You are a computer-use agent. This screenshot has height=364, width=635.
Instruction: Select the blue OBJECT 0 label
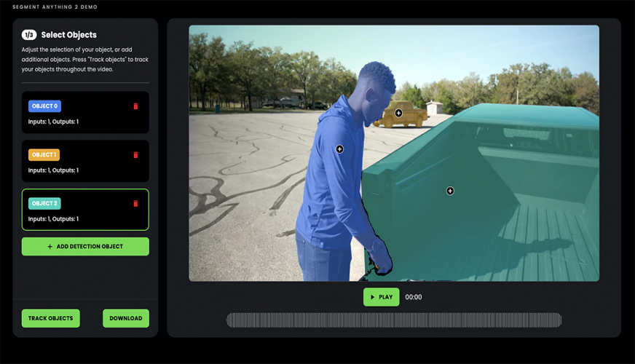[x=44, y=106]
